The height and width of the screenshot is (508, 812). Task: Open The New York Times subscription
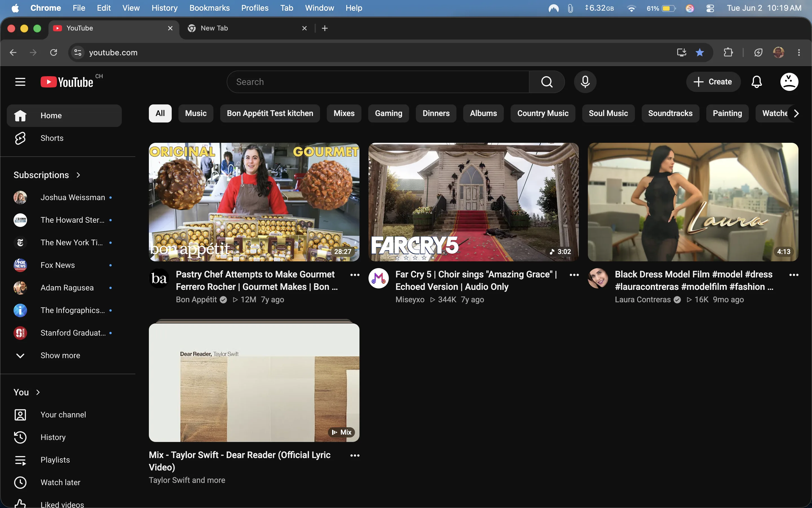pos(64,243)
